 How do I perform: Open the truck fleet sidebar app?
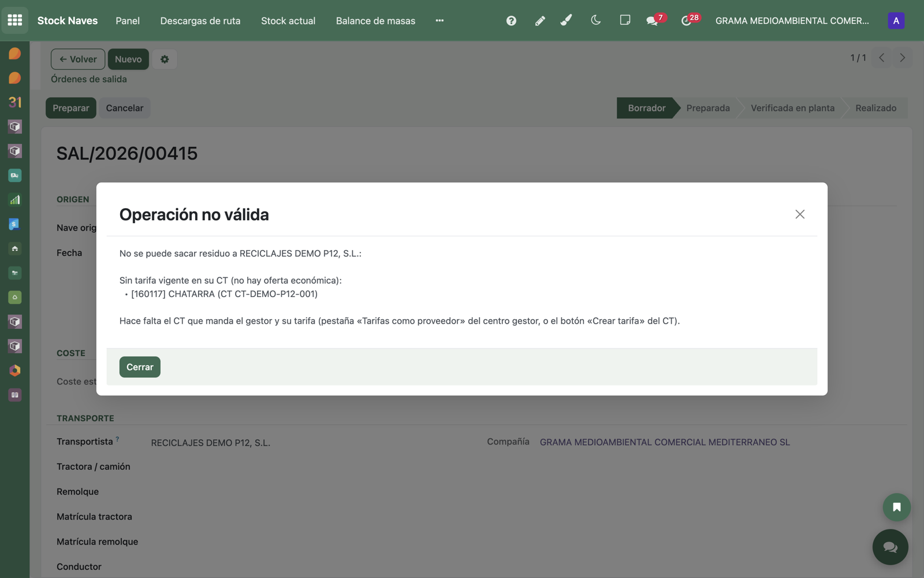[x=15, y=175]
